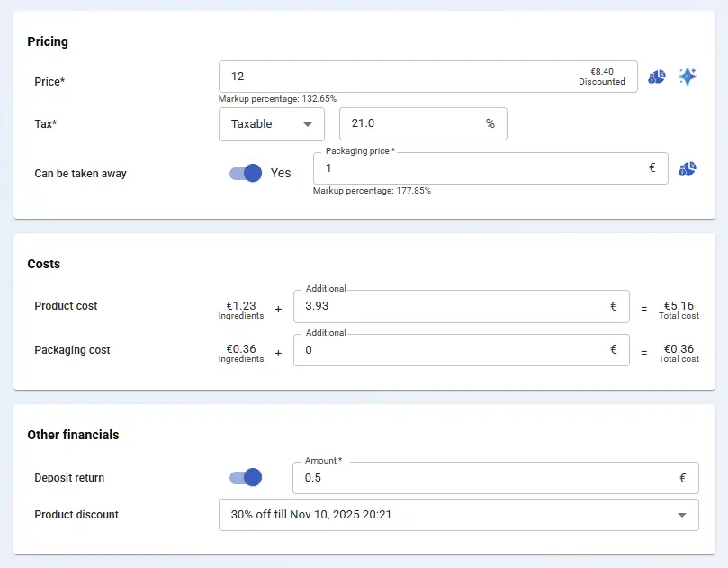728x568 pixels.
Task: Open the Taxable dropdown
Action: (x=272, y=124)
